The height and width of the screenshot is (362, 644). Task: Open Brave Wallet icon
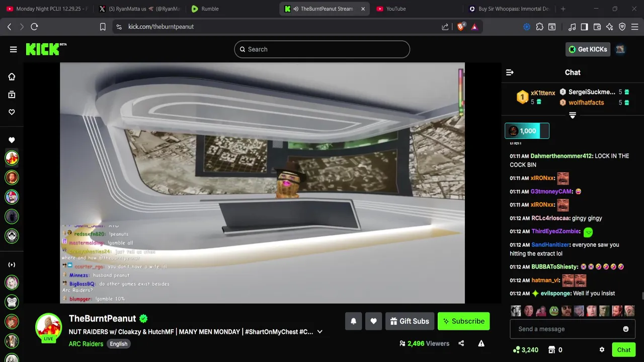click(597, 27)
